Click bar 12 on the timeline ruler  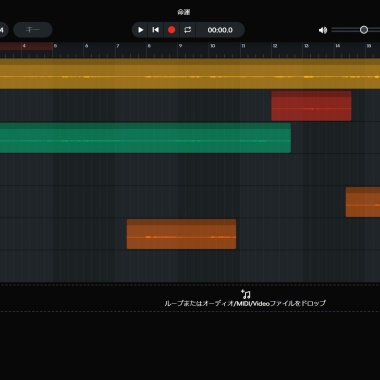pos(275,46)
